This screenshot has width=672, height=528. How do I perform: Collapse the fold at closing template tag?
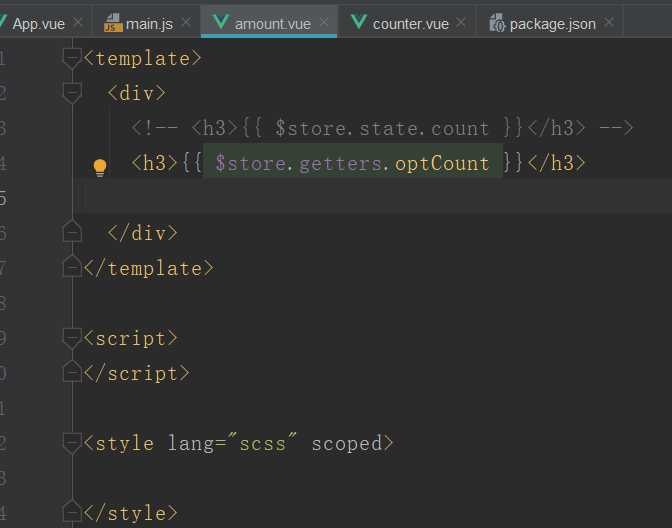click(72, 267)
